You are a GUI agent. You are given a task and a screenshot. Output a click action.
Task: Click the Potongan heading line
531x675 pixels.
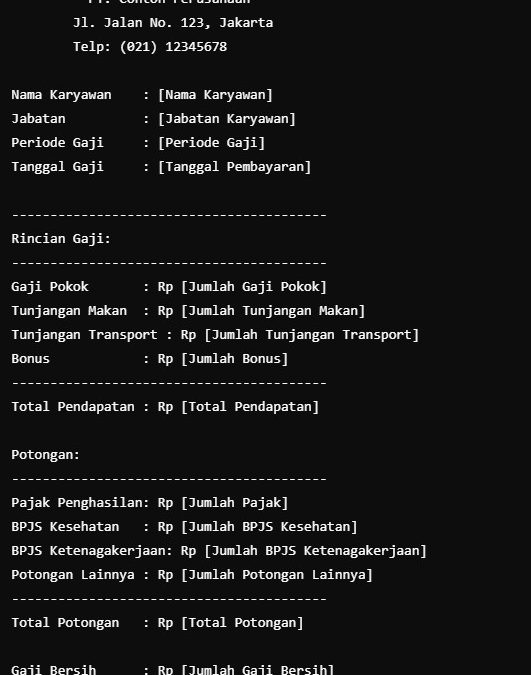pyautogui.click(x=46, y=455)
